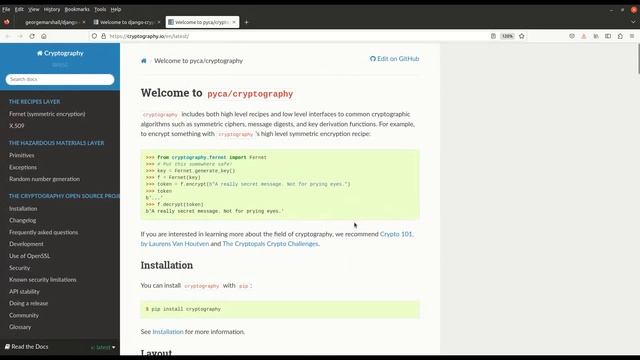Open Development in the sidebar
The image size is (640, 360).
[x=26, y=244]
